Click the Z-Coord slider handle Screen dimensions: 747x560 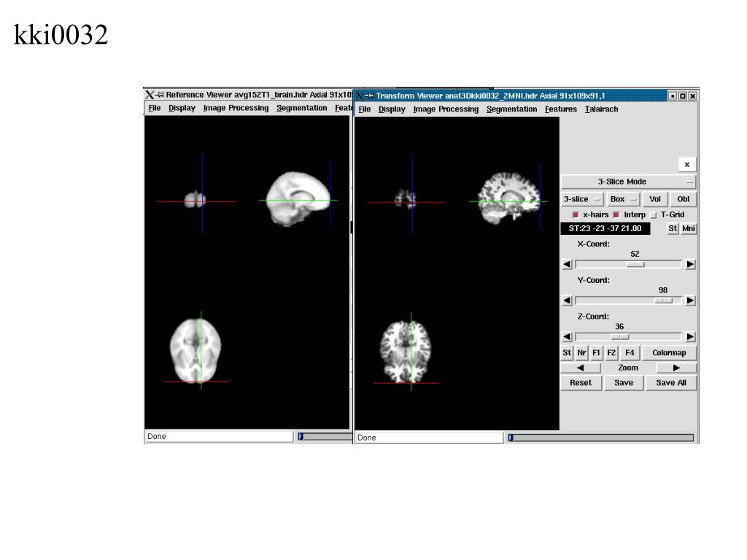click(x=620, y=337)
